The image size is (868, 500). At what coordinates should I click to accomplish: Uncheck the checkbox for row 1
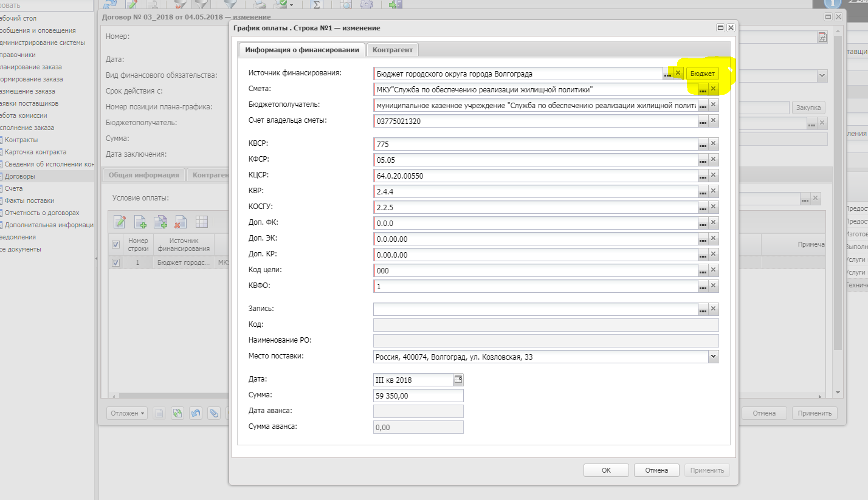116,263
